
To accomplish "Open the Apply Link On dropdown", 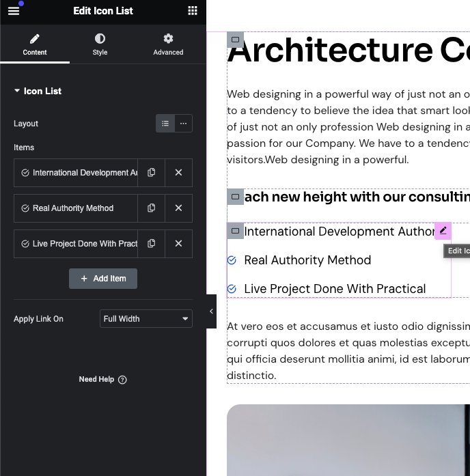I will (146, 319).
